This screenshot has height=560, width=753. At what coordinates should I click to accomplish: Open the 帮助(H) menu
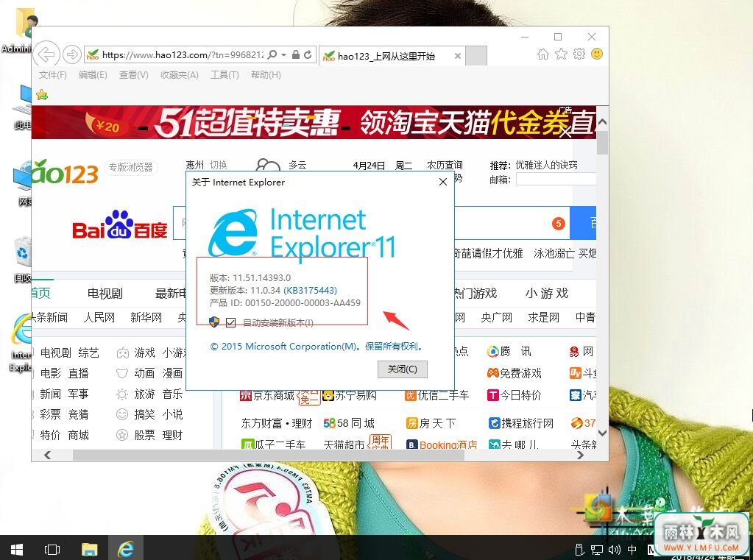[266, 75]
